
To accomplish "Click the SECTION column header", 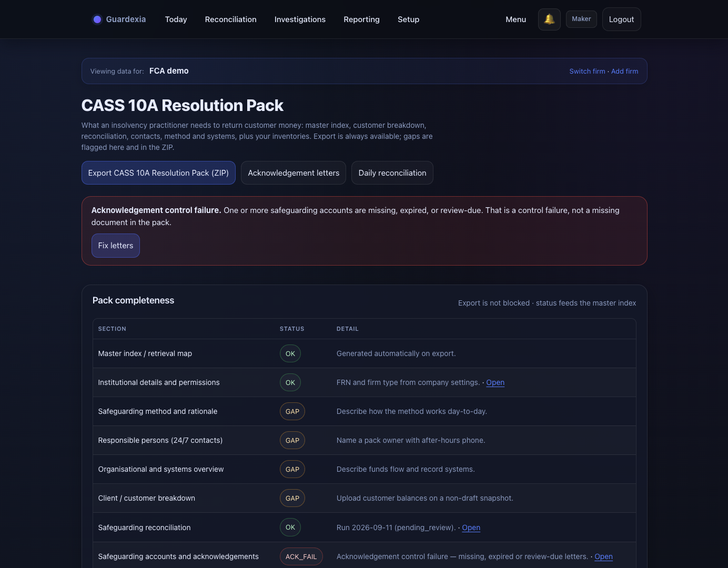I will coord(112,329).
